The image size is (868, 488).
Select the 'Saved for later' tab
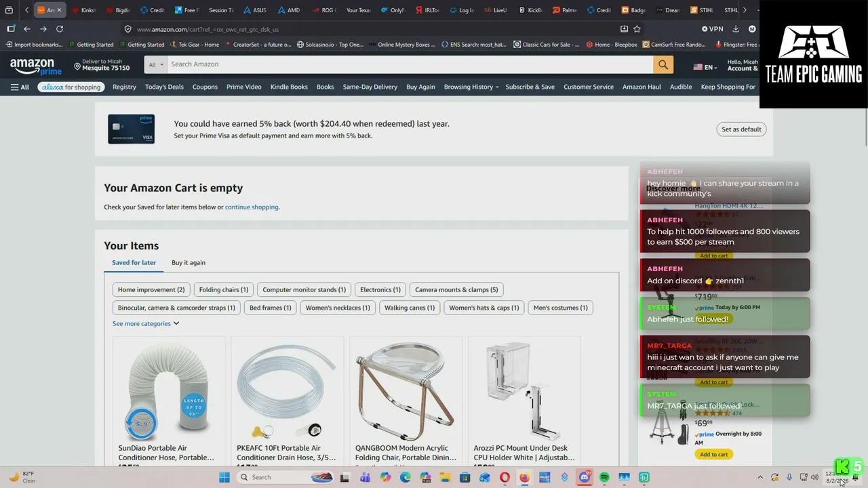(x=134, y=262)
